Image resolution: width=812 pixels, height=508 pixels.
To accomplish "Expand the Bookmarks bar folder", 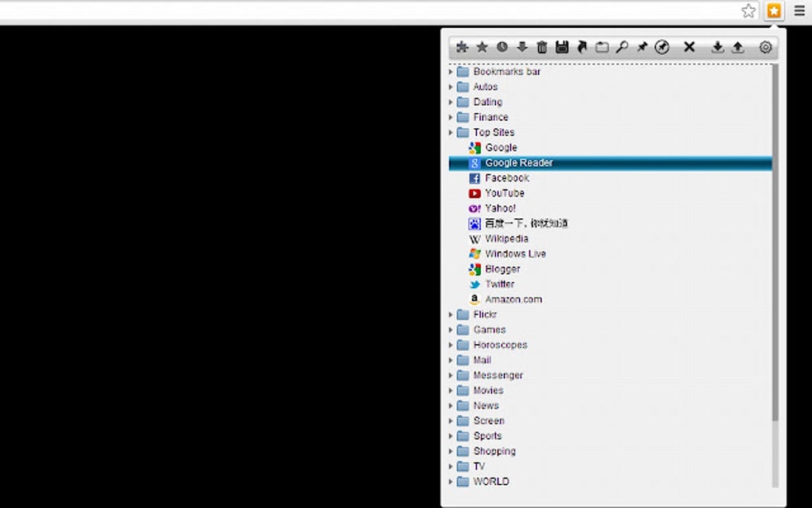I will [451, 71].
